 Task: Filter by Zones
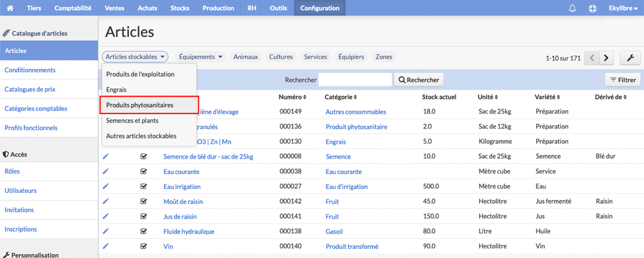(x=384, y=57)
